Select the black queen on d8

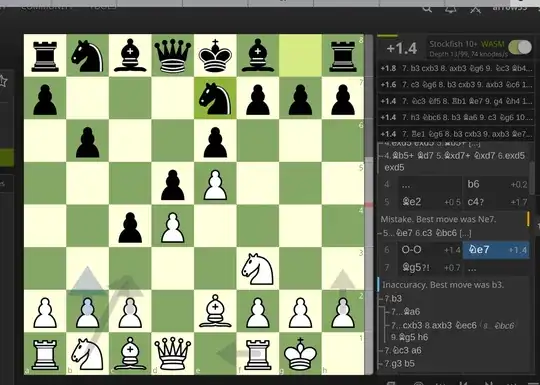(172, 55)
